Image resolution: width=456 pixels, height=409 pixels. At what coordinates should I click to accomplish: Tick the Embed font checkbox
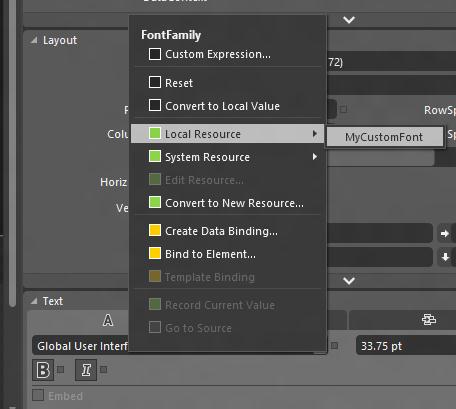coord(38,395)
